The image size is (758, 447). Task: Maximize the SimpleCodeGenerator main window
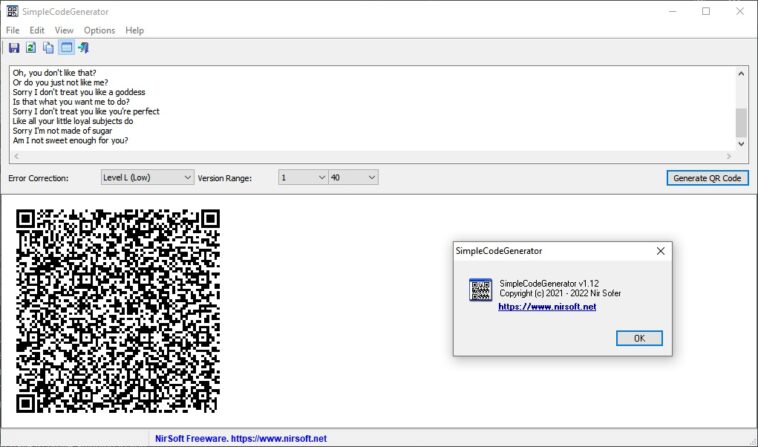(x=706, y=11)
